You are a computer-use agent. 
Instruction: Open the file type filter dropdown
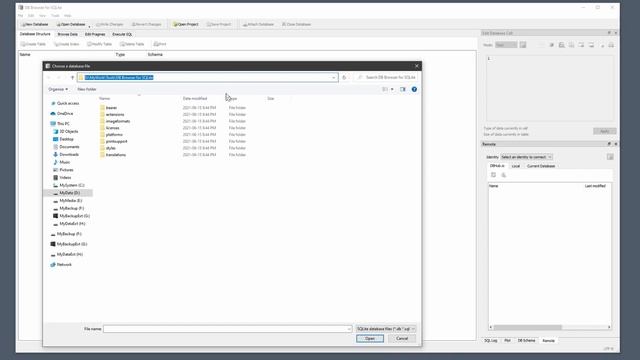click(386, 329)
